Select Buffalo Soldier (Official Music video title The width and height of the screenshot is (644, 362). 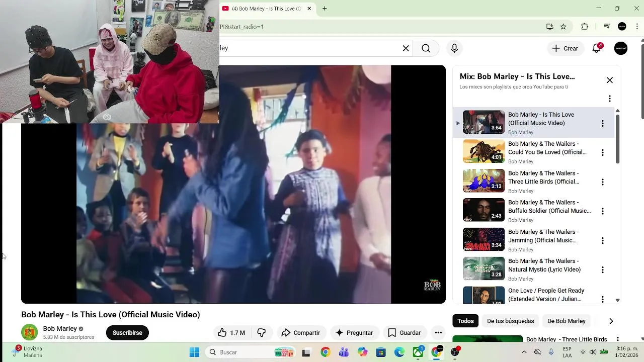tap(549, 207)
